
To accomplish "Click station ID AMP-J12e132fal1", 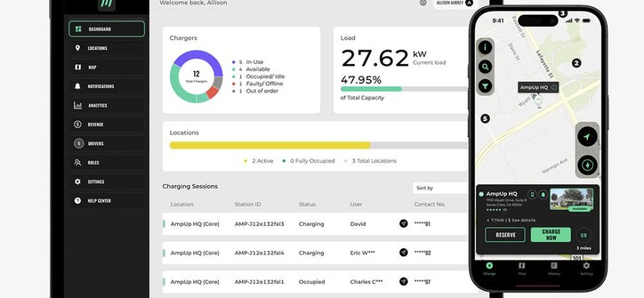I will click(x=259, y=282).
